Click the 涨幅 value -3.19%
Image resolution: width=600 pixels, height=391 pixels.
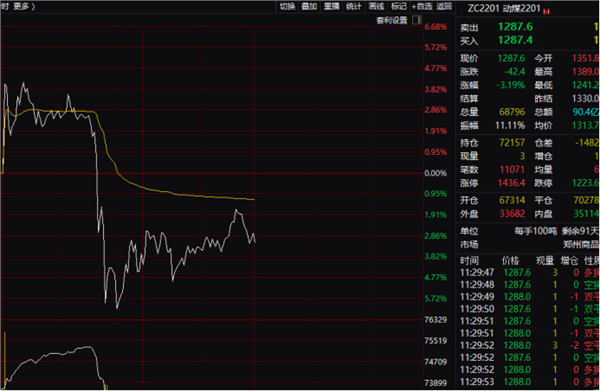[510, 85]
